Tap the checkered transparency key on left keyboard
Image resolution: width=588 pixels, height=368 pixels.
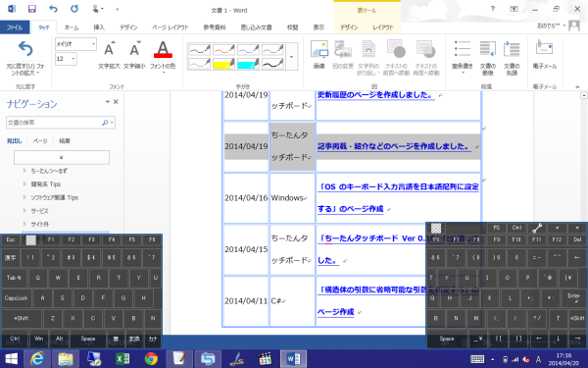(x=30, y=240)
